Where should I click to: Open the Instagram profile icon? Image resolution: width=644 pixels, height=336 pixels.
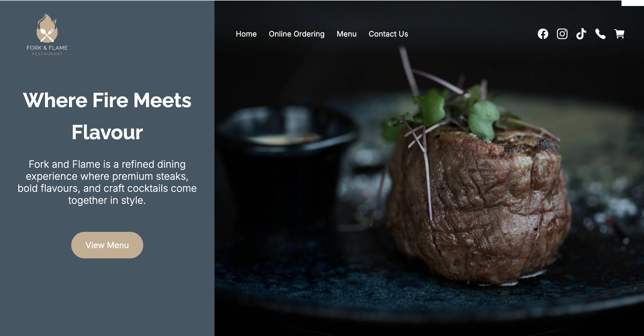coord(562,34)
